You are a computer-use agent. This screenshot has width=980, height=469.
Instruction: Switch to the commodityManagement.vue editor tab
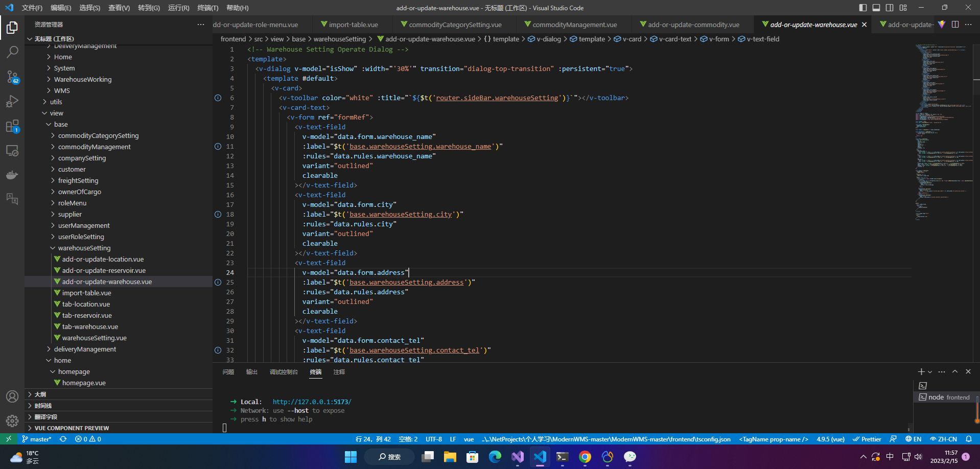coord(574,25)
